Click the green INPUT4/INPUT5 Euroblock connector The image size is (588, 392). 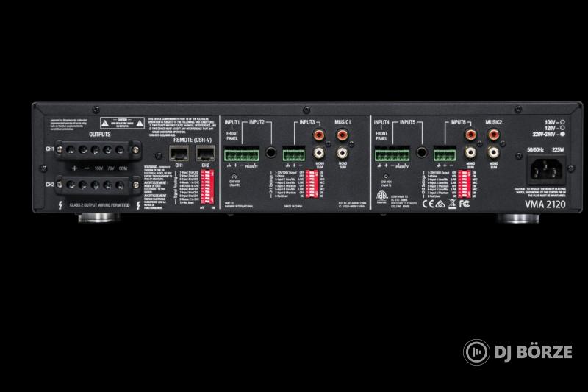point(392,154)
